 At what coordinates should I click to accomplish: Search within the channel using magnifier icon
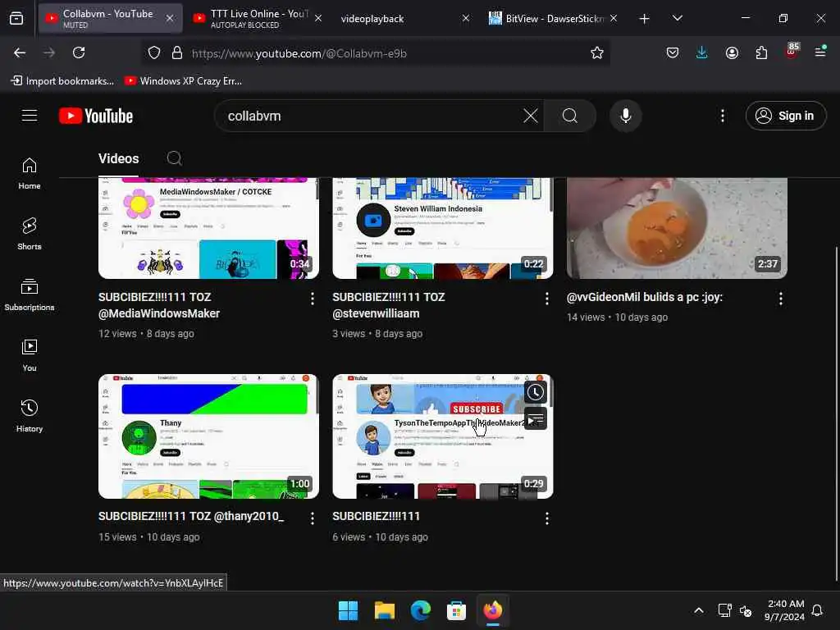(174, 158)
